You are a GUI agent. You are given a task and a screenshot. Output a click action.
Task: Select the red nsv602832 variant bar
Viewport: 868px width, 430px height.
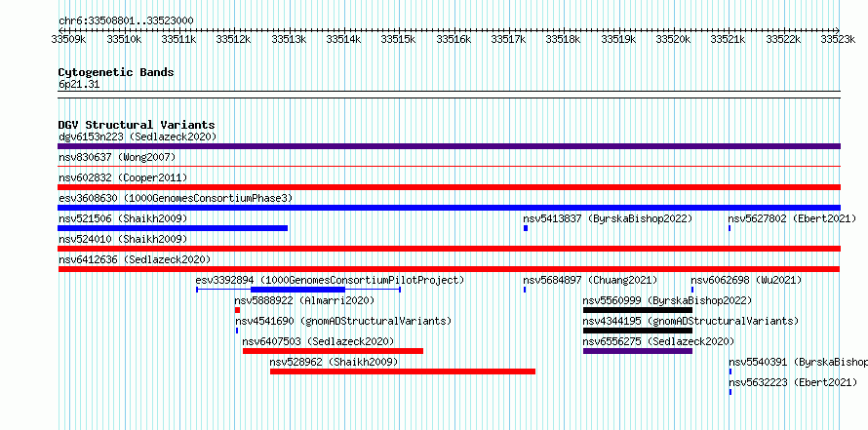(x=449, y=187)
